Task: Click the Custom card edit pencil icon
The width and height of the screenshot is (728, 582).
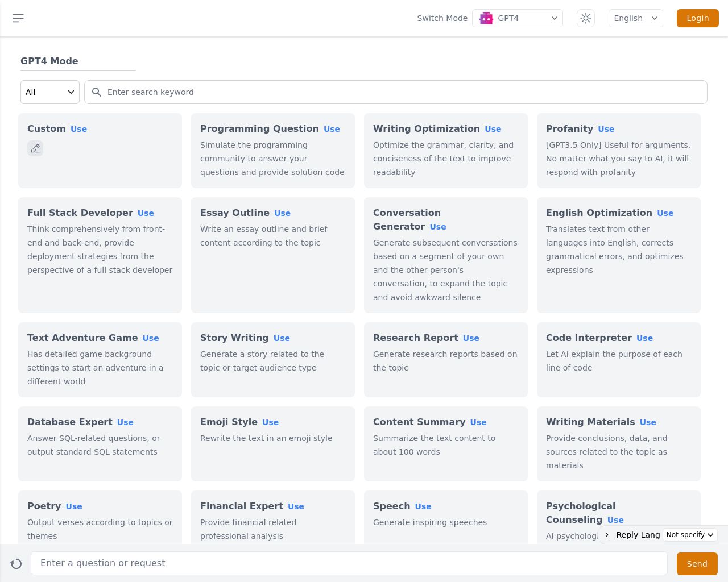Action: (x=35, y=148)
